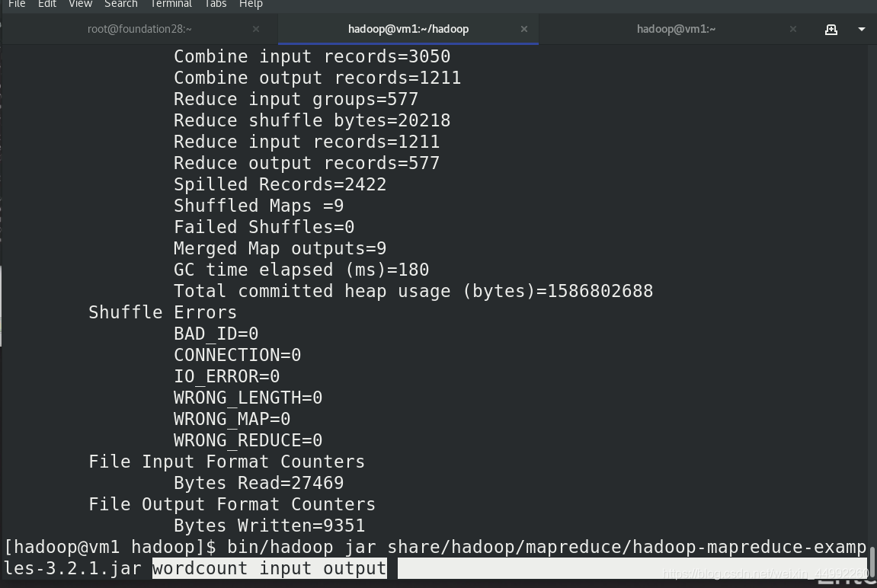The width and height of the screenshot is (877, 588).
Task: Click the highlighted wordcount input output text
Action: click(270, 568)
